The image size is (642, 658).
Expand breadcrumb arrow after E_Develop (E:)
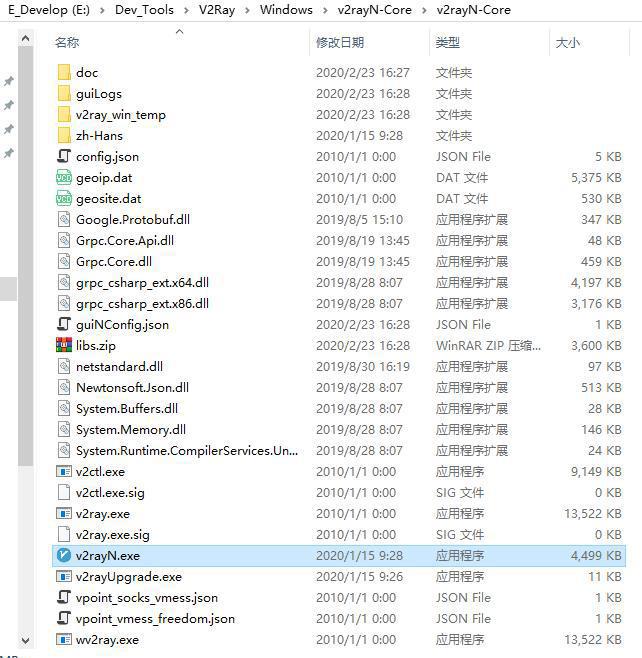102,10
